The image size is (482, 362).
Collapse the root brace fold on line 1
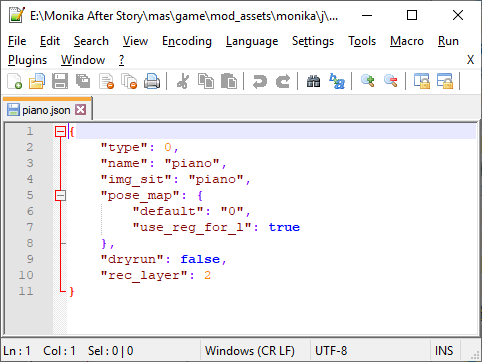point(60,131)
